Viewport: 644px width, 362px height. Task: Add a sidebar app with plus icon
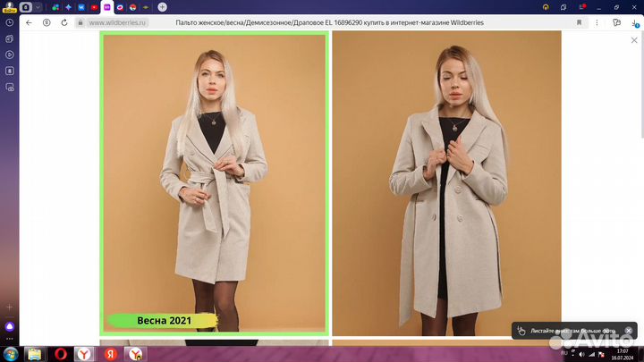point(10,307)
